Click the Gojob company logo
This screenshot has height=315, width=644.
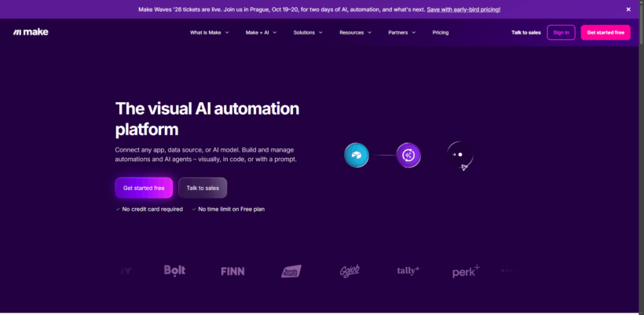pos(349,272)
